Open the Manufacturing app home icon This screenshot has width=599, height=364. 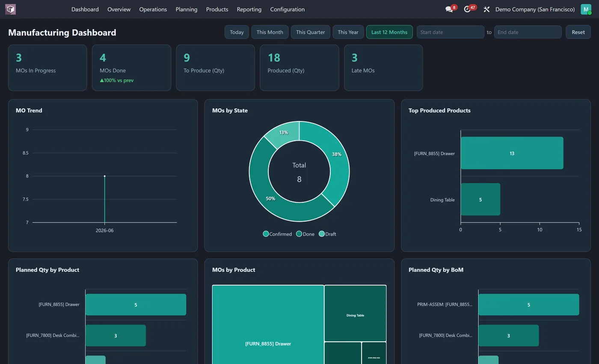click(10, 9)
